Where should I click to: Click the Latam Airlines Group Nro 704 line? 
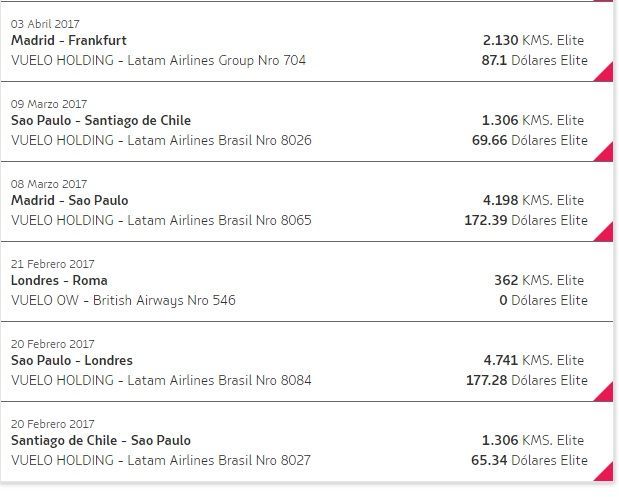click(x=158, y=60)
